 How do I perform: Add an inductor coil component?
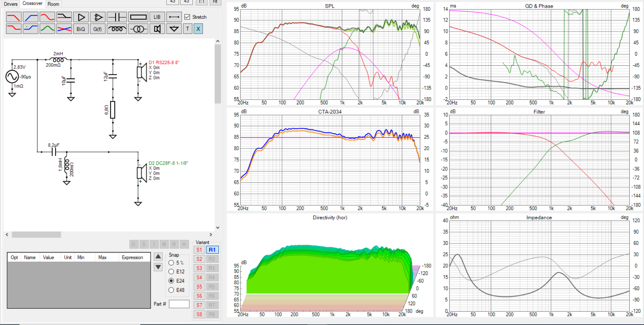tap(117, 29)
